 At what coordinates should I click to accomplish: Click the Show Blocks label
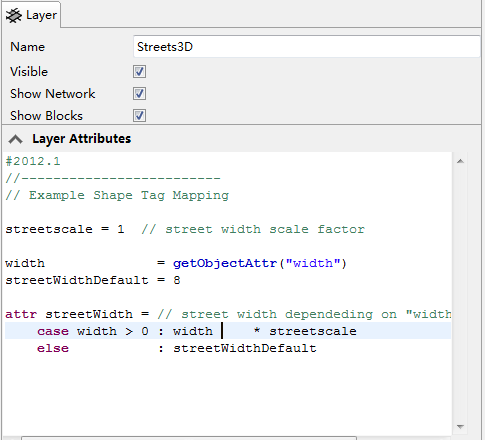tap(46, 116)
